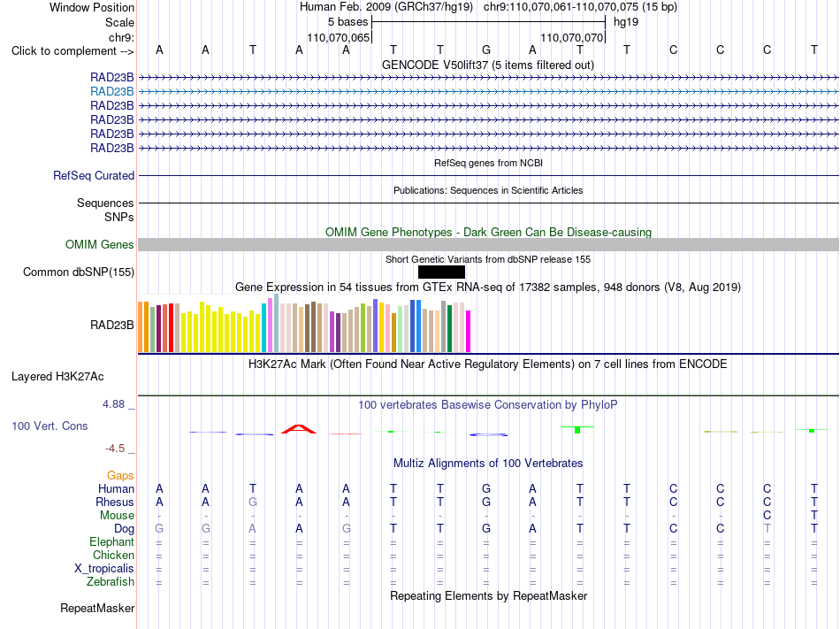Click the 'hg19' label next to the scale bar

[626, 22]
